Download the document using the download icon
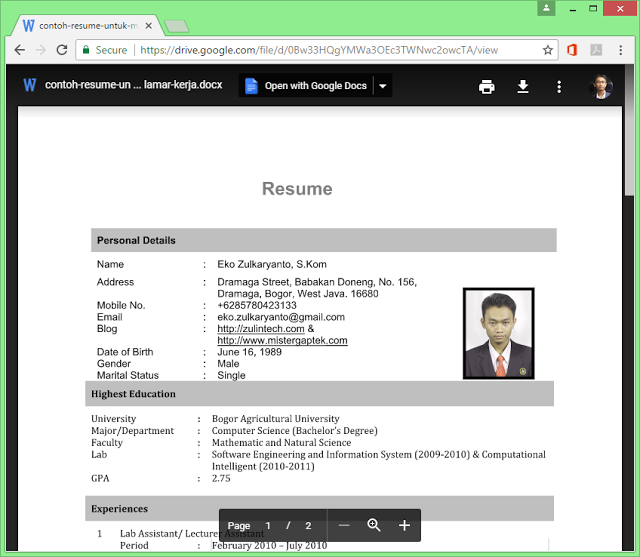 [x=522, y=87]
